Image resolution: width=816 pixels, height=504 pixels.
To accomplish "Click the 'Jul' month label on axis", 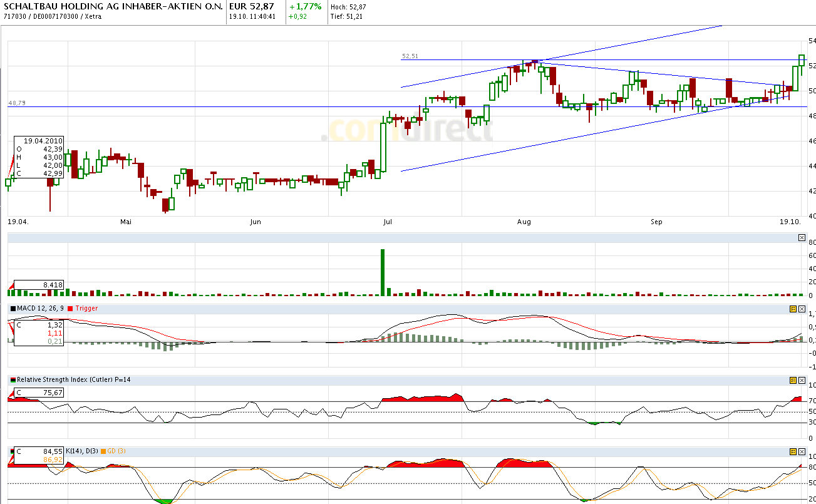I will 388,222.
